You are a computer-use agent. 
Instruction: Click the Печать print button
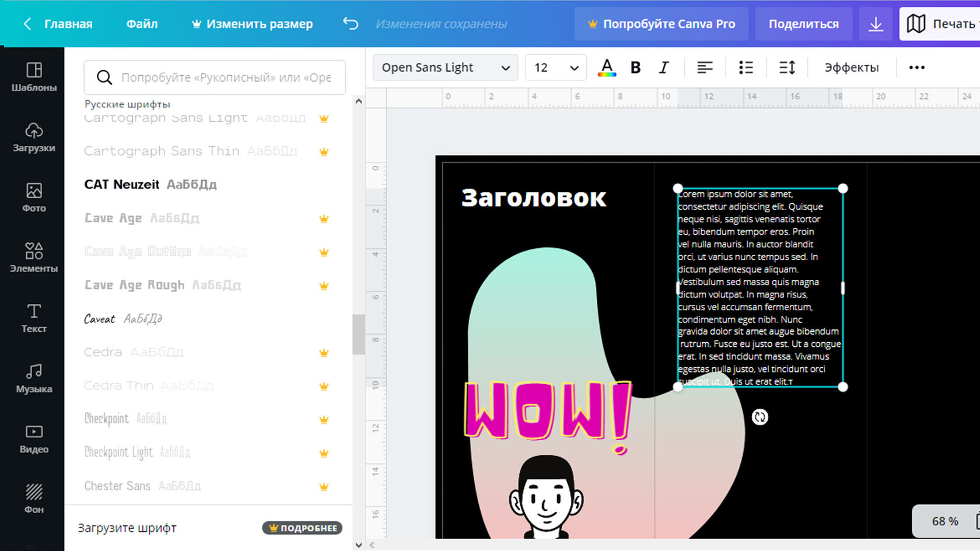tap(940, 24)
